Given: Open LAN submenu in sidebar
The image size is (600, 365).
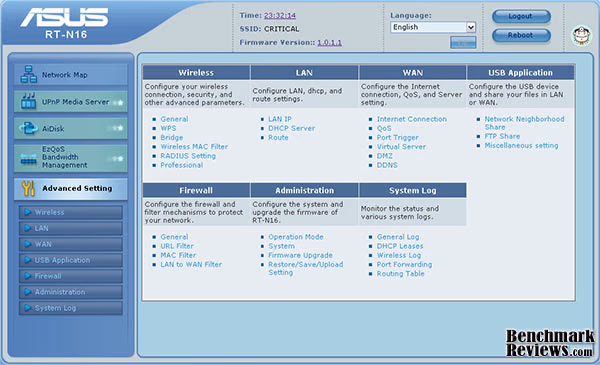Looking at the screenshot, I should pos(71,228).
